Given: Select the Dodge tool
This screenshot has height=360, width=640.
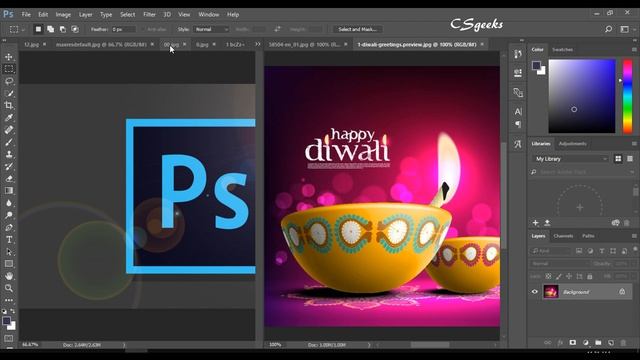Looking at the screenshot, I should pos(9,215).
